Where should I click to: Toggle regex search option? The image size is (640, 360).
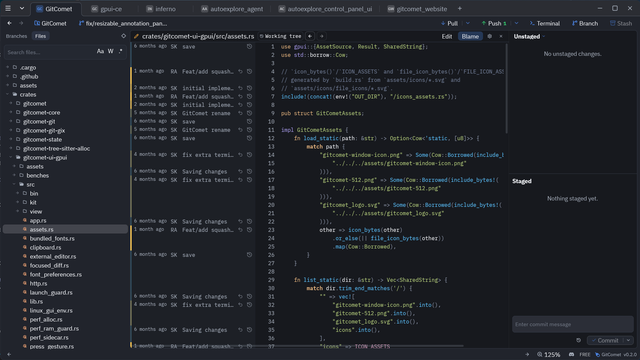click(x=120, y=51)
